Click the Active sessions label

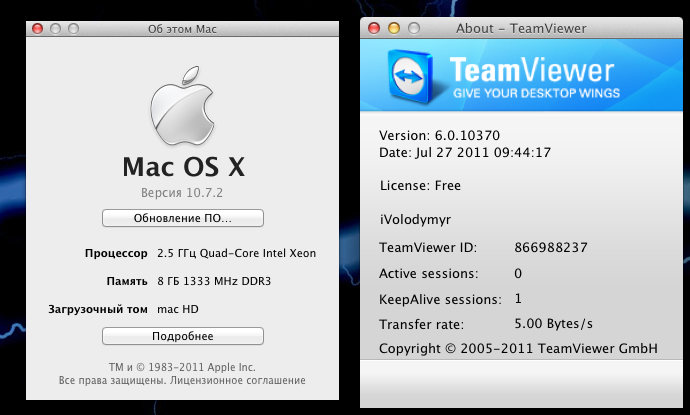click(429, 273)
